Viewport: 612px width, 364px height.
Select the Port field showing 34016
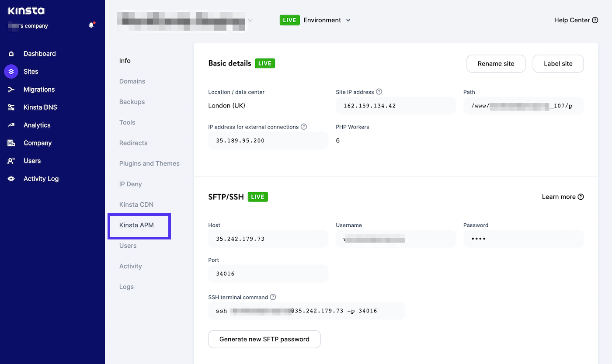268,273
